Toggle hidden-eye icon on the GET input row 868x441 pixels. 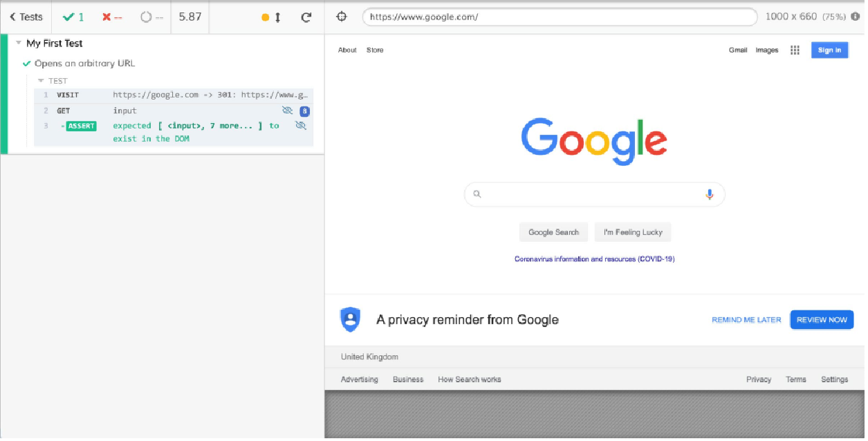pos(288,111)
